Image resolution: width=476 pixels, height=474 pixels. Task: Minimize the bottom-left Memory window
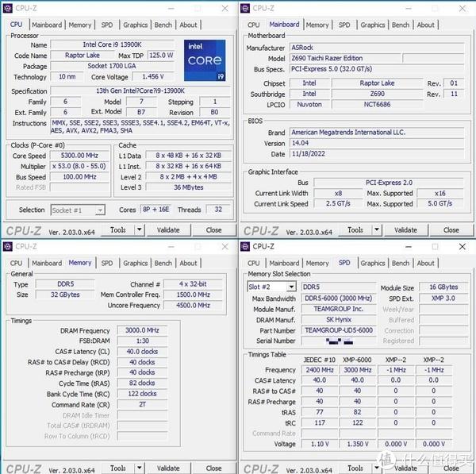tap(171, 246)
